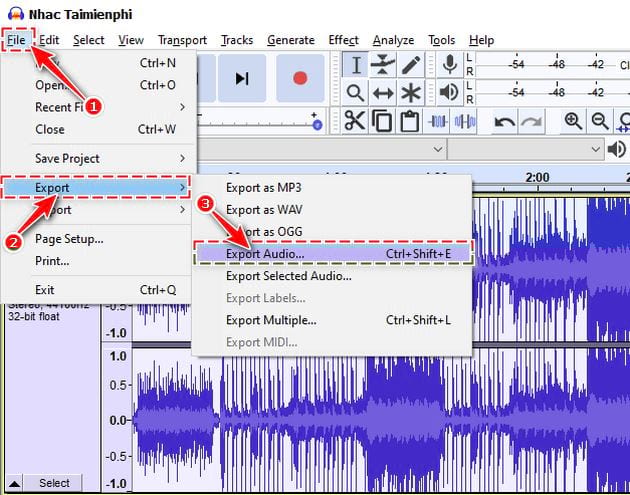The width and height of the screenshot is (630, 495).
Task: Open the Transport menu
Action: [182, 40]
